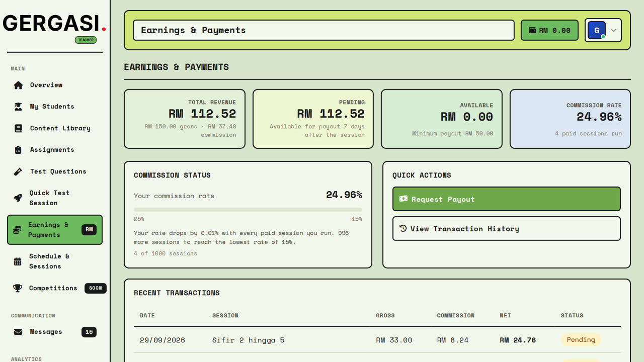644x362 pixels.
Task: Click the wallet balance RM 0.00 button
Action: tap(549, 30)
